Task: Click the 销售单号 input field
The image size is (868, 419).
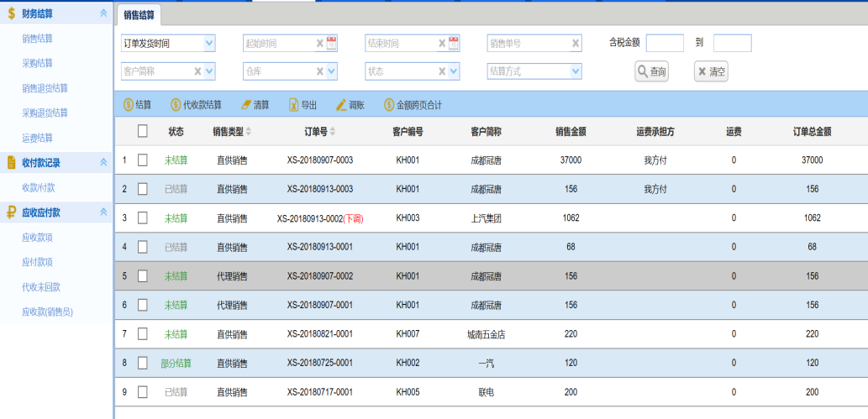Action: (528, 44)
